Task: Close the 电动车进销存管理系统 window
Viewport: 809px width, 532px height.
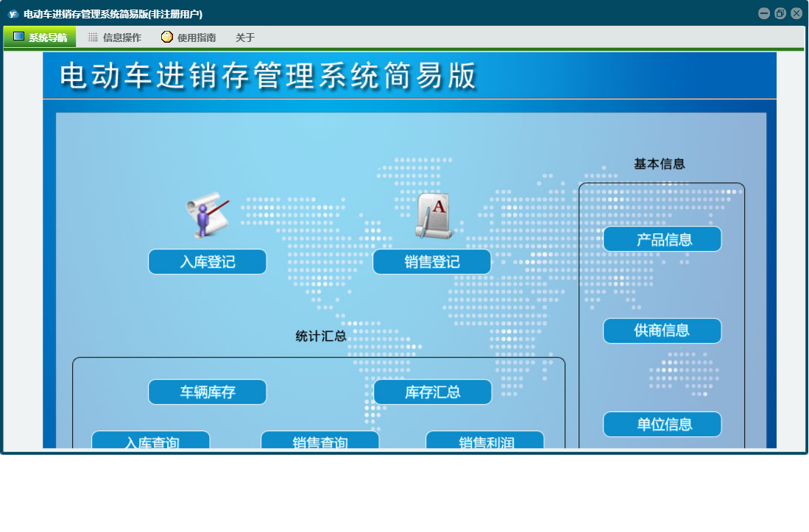Action: [x=796, y=13]
